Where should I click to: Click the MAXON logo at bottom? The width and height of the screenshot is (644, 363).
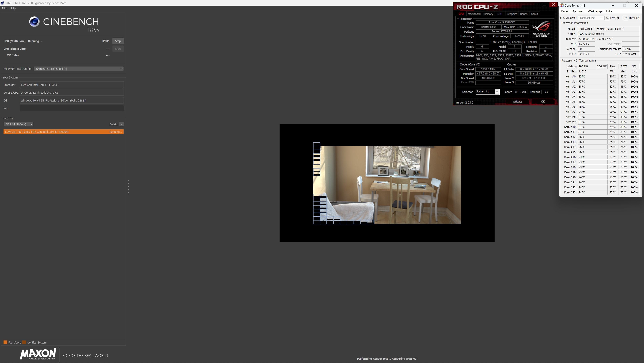click(38, 354)
